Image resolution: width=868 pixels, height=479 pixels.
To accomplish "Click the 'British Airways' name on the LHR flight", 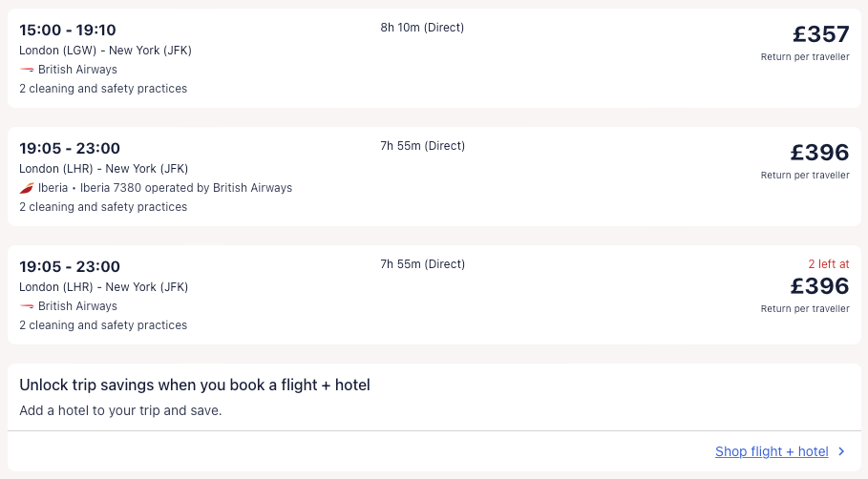I will pyautogui.click(x=77, y=306).
